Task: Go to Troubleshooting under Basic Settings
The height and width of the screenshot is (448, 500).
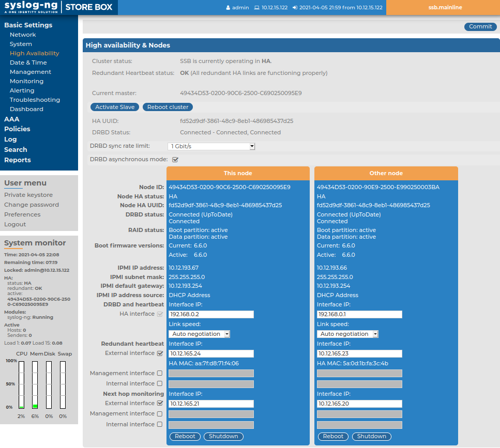Action: point(35,100)
